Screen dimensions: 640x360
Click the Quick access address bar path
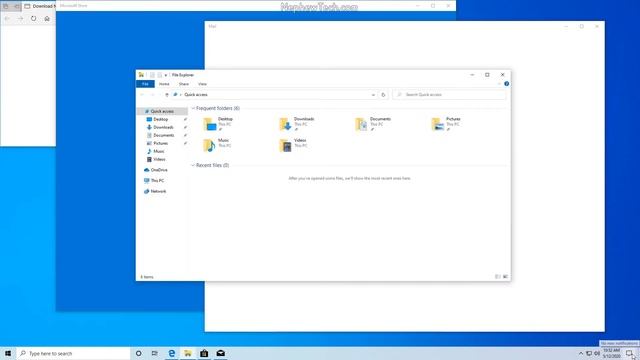[x=196, y=95]
